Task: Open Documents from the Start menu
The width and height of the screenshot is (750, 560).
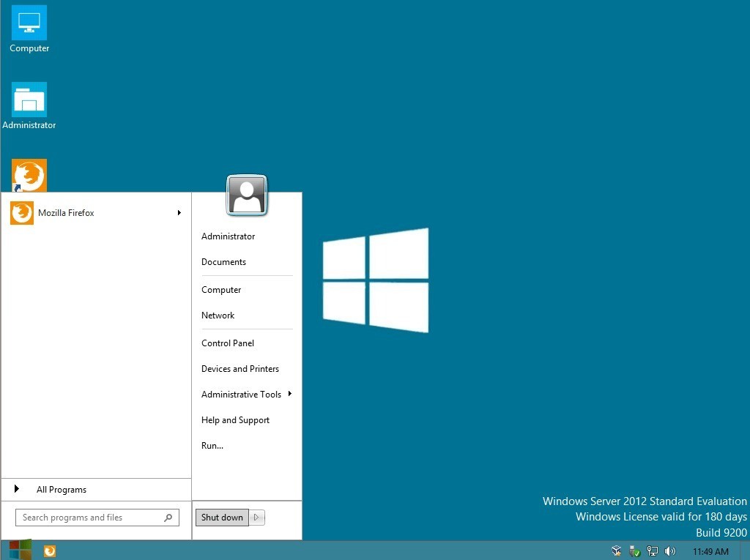Action: [223, 262]
